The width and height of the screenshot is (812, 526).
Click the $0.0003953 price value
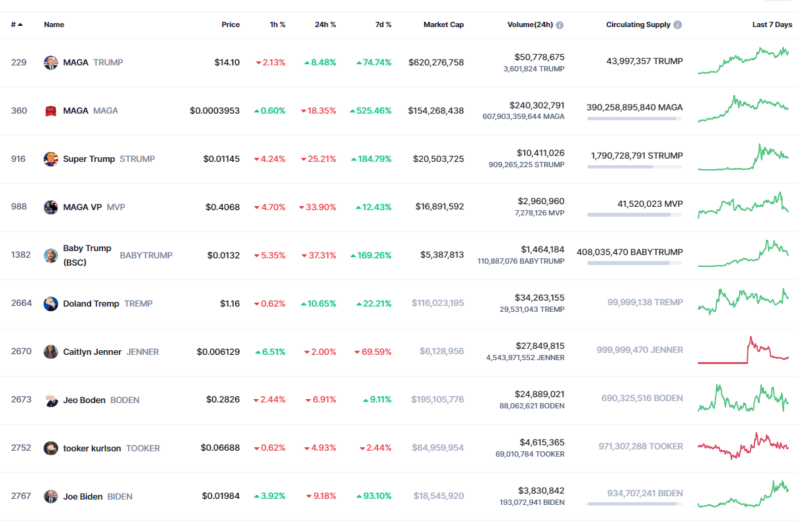click(215, 111)
